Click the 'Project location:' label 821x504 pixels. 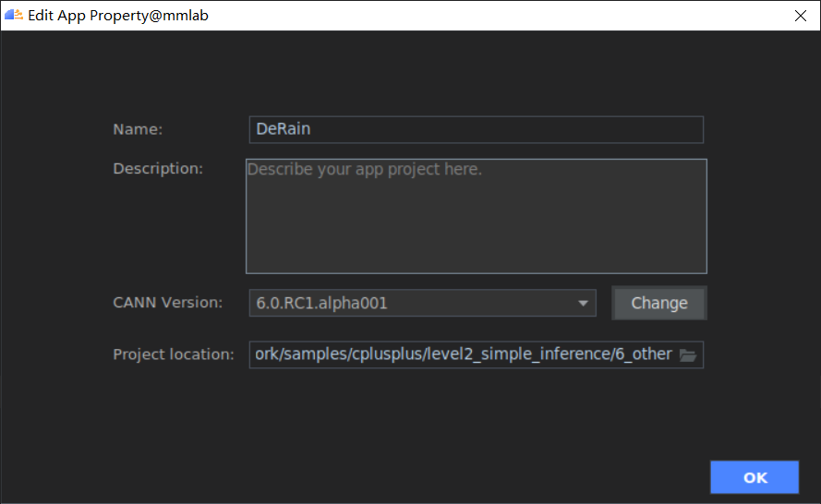[174, 354]
